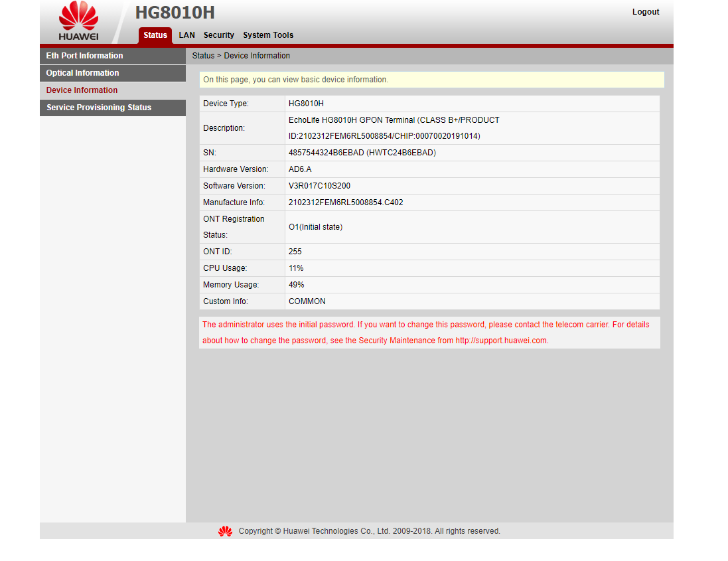Screen dimensions: 728x561
Task: Open Optical Information in sidebar
Action: click(x=113, y=73)
